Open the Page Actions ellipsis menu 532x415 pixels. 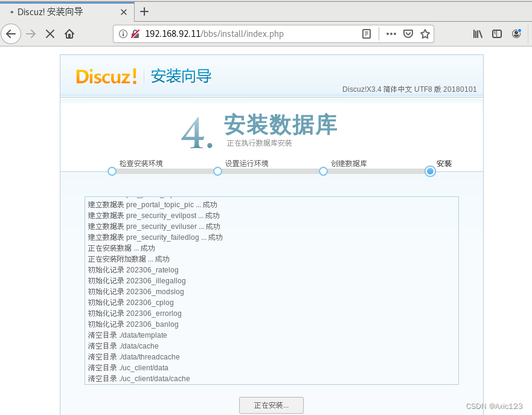(391, 34)
